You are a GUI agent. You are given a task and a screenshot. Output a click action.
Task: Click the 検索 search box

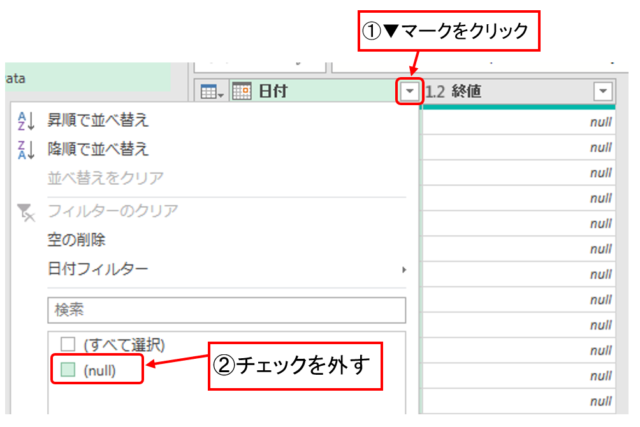click(227, 310)
